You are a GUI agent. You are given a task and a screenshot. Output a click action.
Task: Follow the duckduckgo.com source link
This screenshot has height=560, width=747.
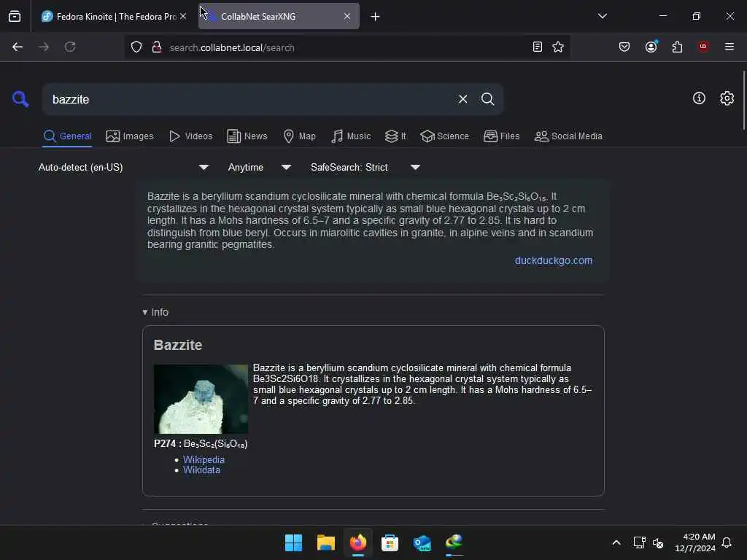[554, 260]
